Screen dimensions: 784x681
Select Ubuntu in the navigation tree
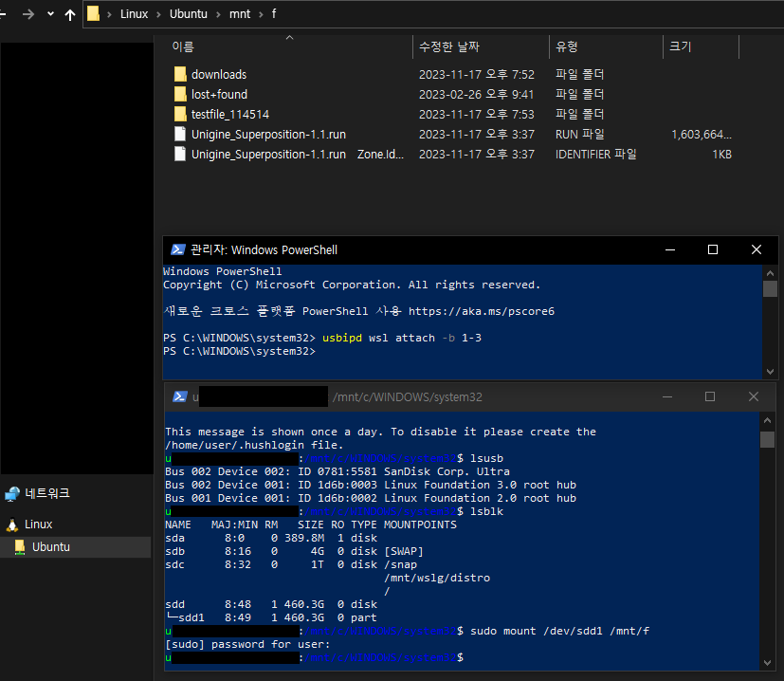(x=50, y=547)
